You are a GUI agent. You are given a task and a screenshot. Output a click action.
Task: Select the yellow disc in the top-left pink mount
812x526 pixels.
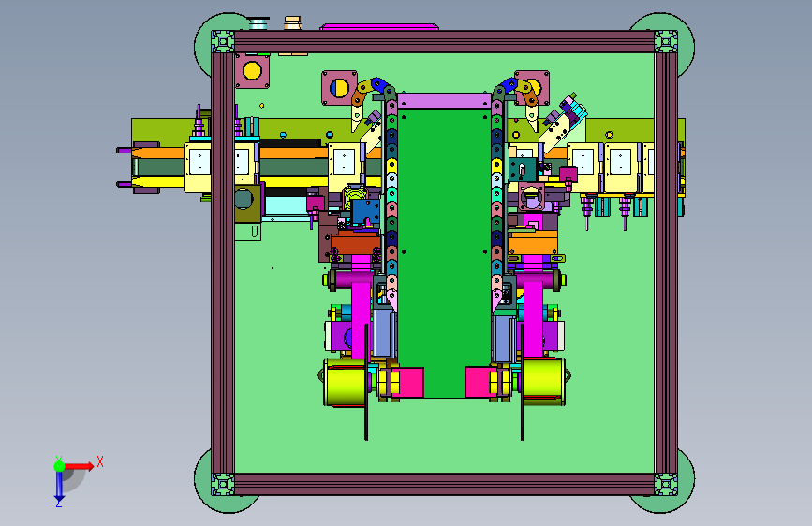click(x=252, y=70)
